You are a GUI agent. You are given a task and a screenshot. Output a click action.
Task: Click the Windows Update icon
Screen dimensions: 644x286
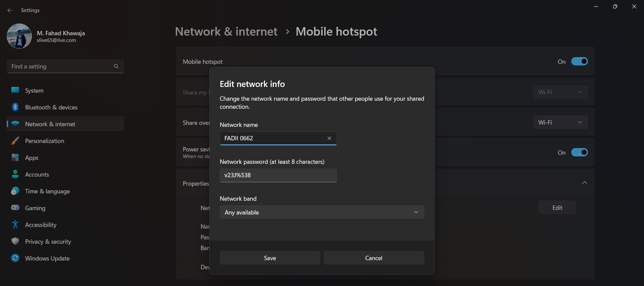15,258
